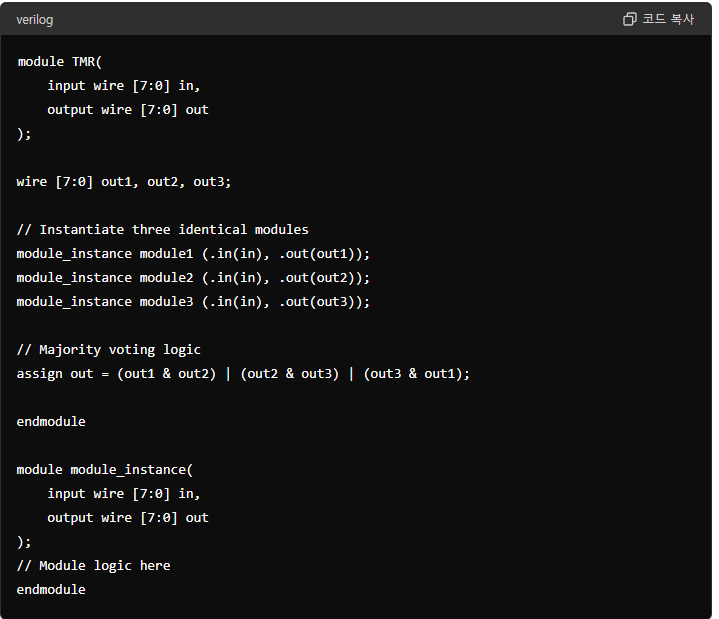This screenshot has width=719, height=619.
Task: Click the first 'endmodule' after the assign line
Action: click(51, 422)
